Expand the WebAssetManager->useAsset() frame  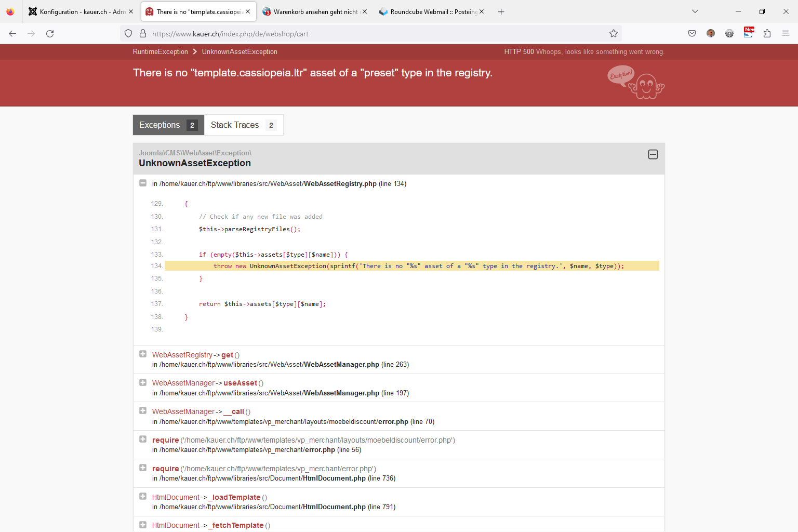coord(143,383)
